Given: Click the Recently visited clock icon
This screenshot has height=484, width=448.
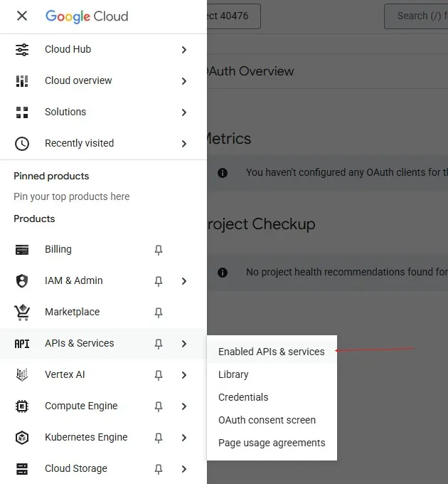Looking at the screenshot, I should 22,144.
